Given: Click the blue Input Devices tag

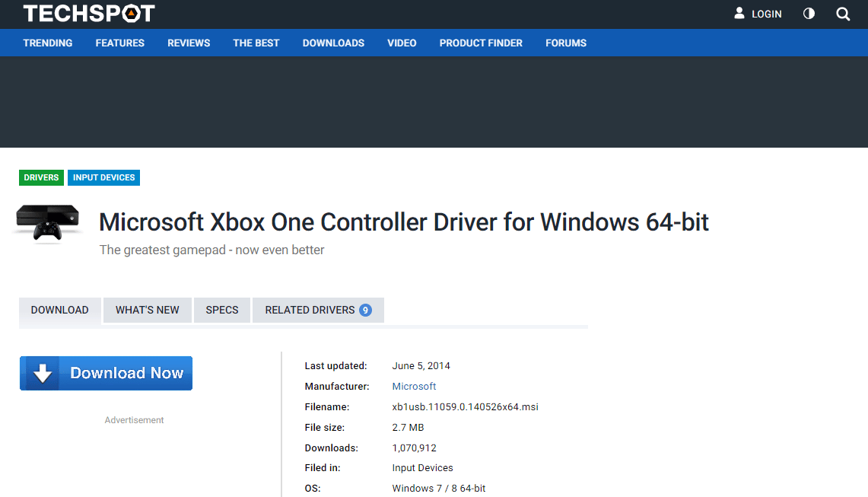Looking at the screenshot, I should 103,178.
